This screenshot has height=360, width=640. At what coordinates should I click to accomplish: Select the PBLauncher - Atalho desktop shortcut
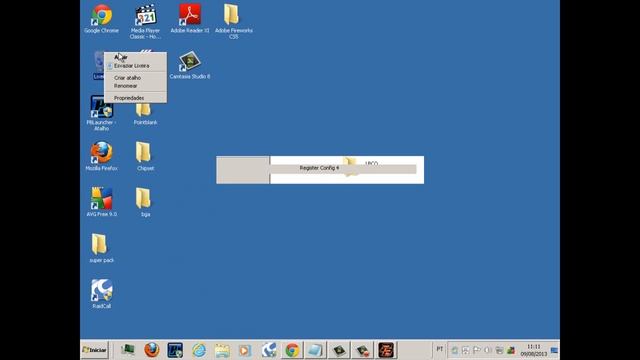101,113
